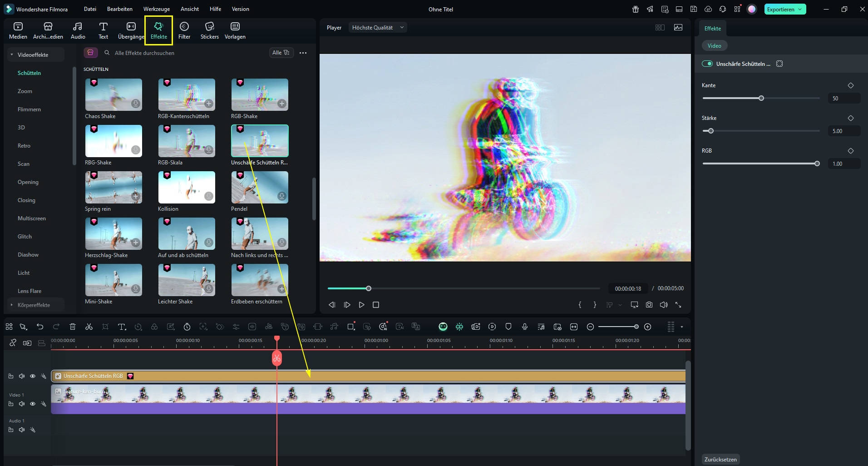
Task: Click the Kante value field
Action: click(844, 98)
